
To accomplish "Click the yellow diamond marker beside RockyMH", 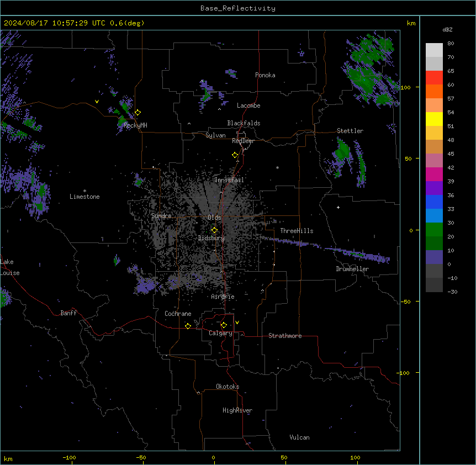I will click(138, 113).
